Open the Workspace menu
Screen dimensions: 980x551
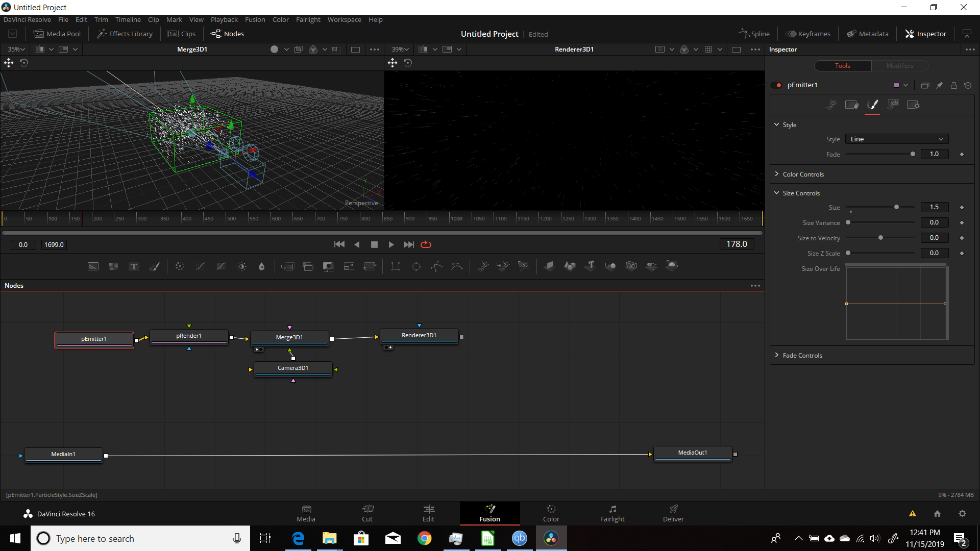coord(344,19)
